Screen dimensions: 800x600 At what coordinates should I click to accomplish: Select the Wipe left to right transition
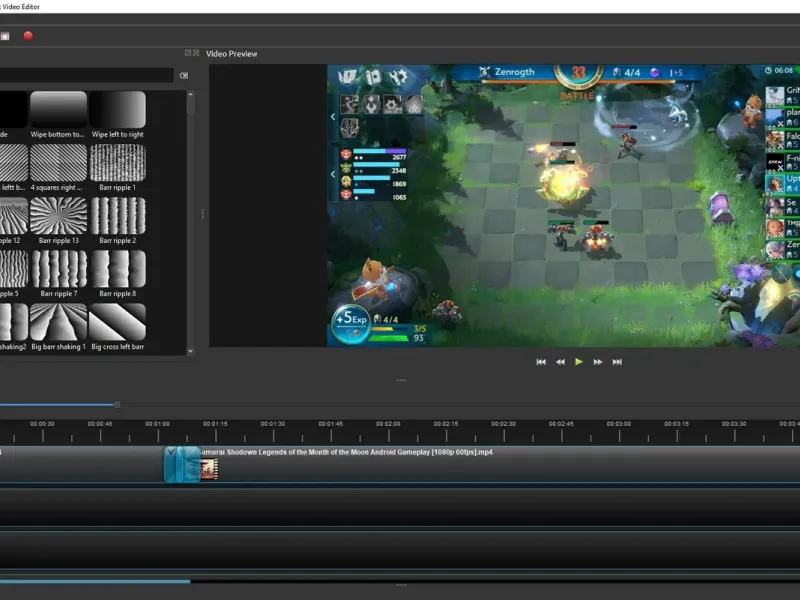(x=118, y=115)
